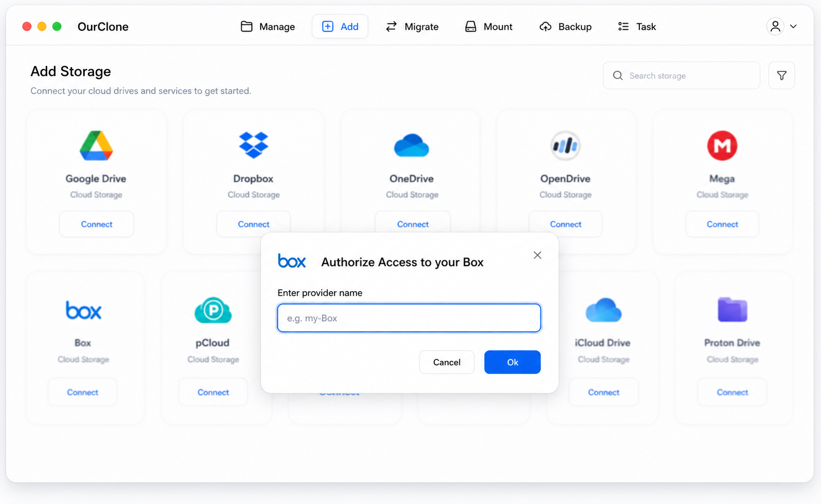The height and width of the screenshot is (504, 821).
Task: Close the Authorize Access dialog
Action: pos(537,255)
